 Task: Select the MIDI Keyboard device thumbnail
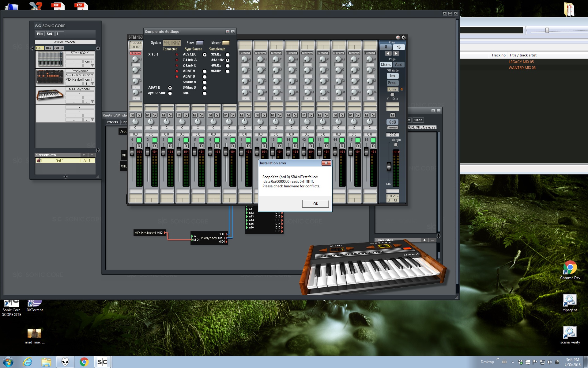pyautogui.click(x=50, y=95)
